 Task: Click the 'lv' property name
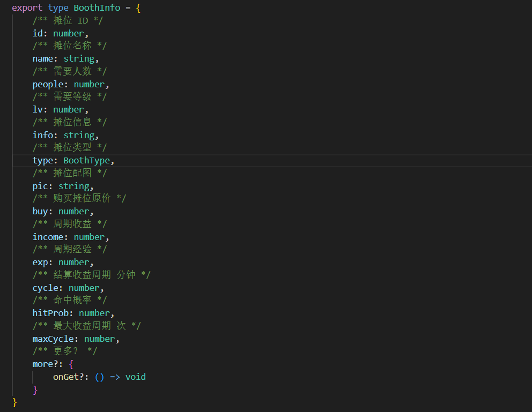coord(38,109)
